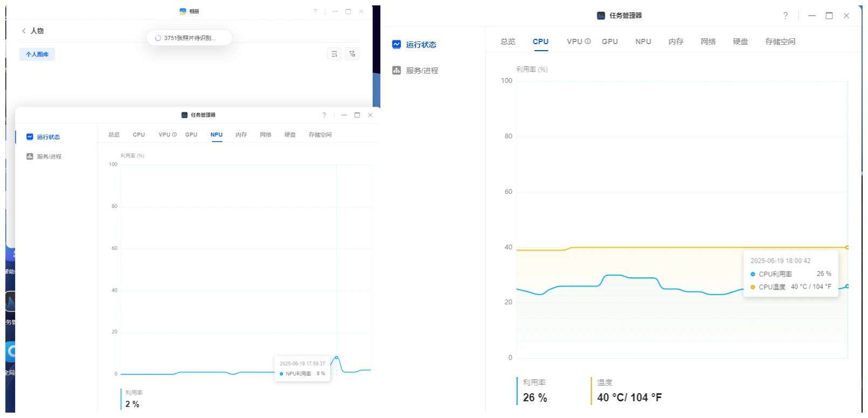Click the NPU usage peak point on chart
The width and height of the screenshot is (868, 418).
336,357
